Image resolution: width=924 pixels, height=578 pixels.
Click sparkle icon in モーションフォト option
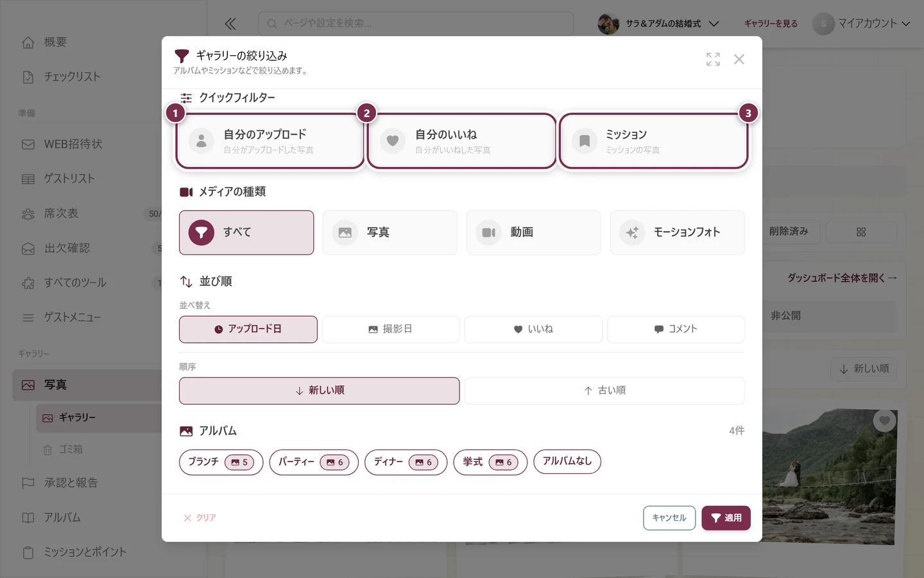click(x=633, y=232)
